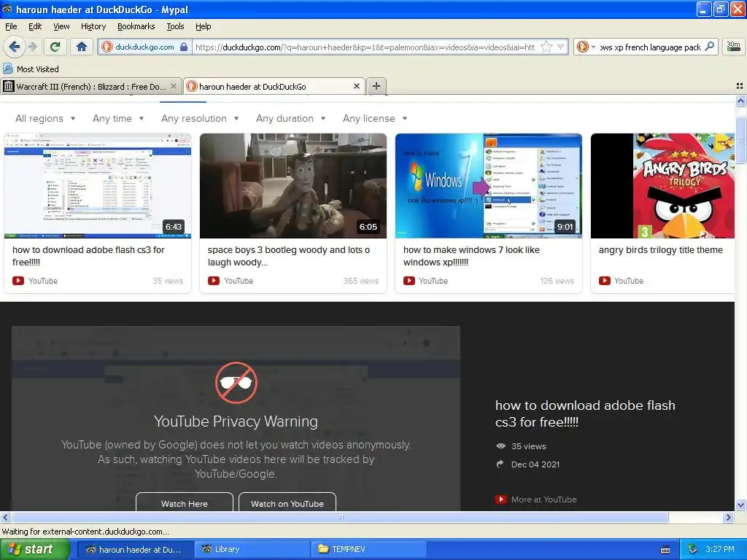
Task: Click the haroun haeder taskbar button
Action: pos(135,549)
